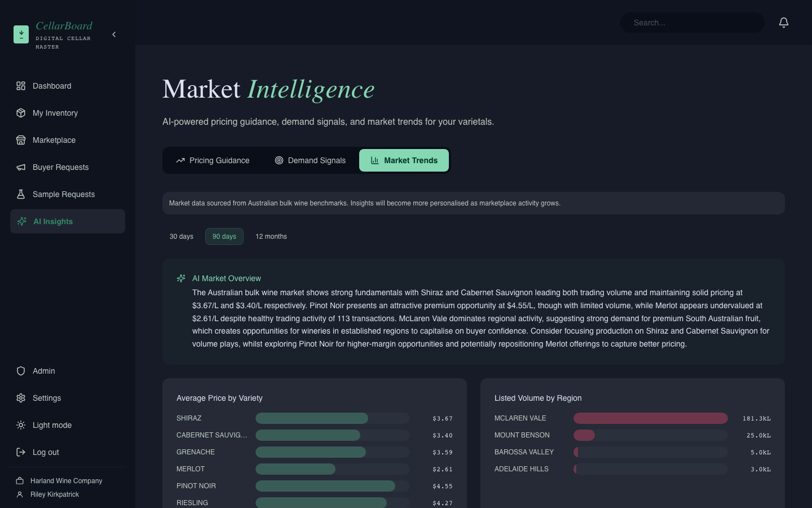Viewport: 812px width, 508px height.
Task: Click the Search field
Action: point(692,23)
